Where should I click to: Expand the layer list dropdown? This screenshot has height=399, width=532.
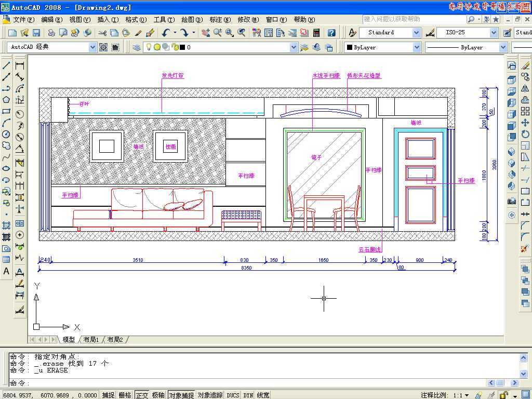(294, 47)
